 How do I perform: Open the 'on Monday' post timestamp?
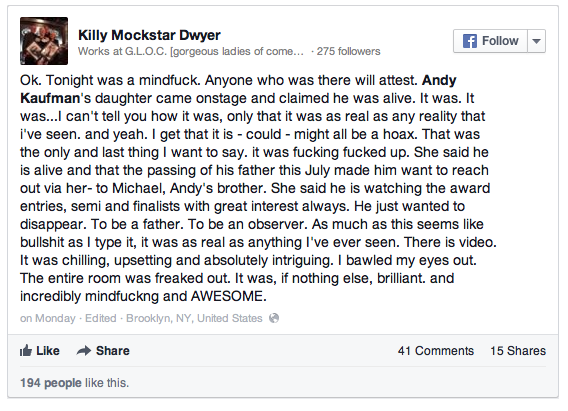48,318
